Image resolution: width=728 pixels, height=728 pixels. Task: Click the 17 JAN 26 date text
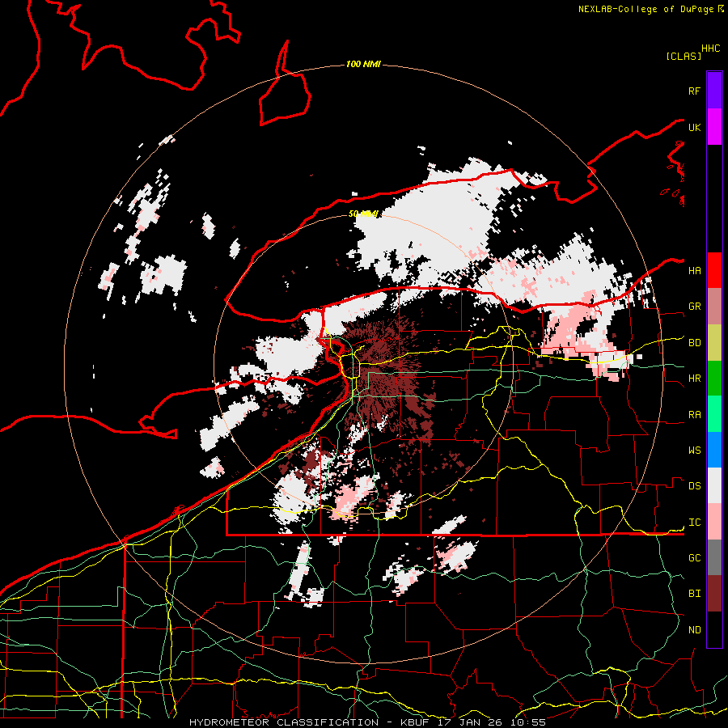tap(470, 722)
